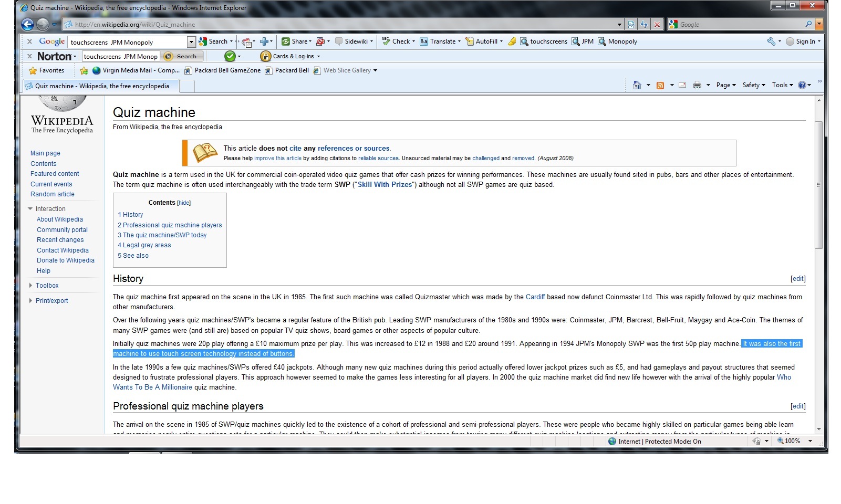
Task: Open the Page menu
Action: pos(726,85)
